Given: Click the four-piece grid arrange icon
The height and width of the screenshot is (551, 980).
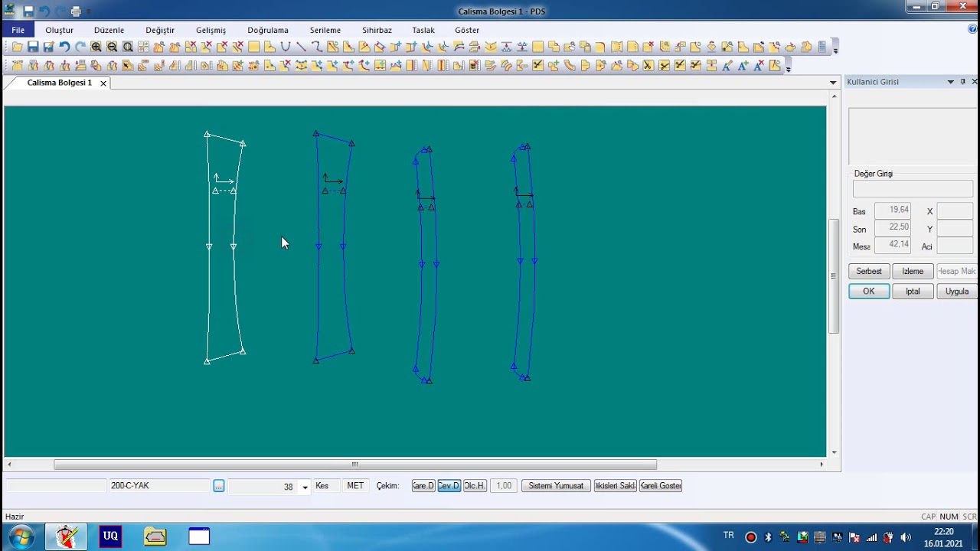Looking at the screenshot, I should (x=143, y=47).
